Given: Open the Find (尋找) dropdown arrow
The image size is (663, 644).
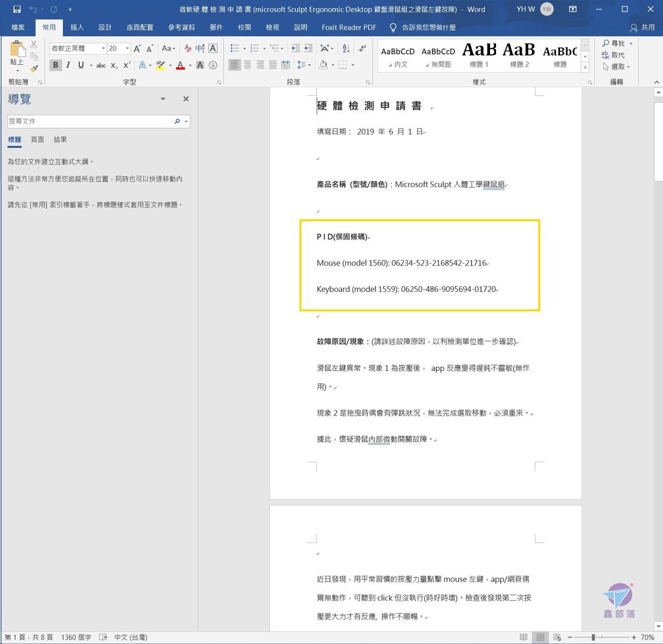Looking at the screenshot, I should (x=631, y=43).
